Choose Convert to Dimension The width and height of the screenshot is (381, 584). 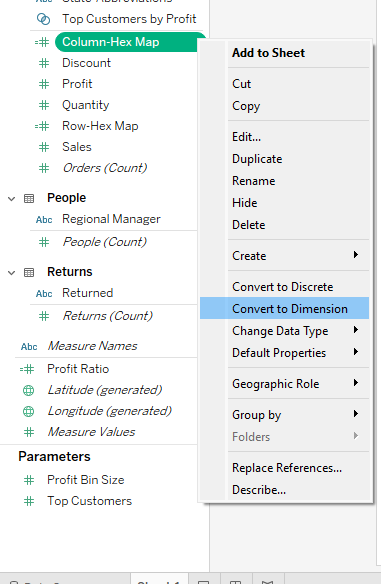tap(285, 308)
